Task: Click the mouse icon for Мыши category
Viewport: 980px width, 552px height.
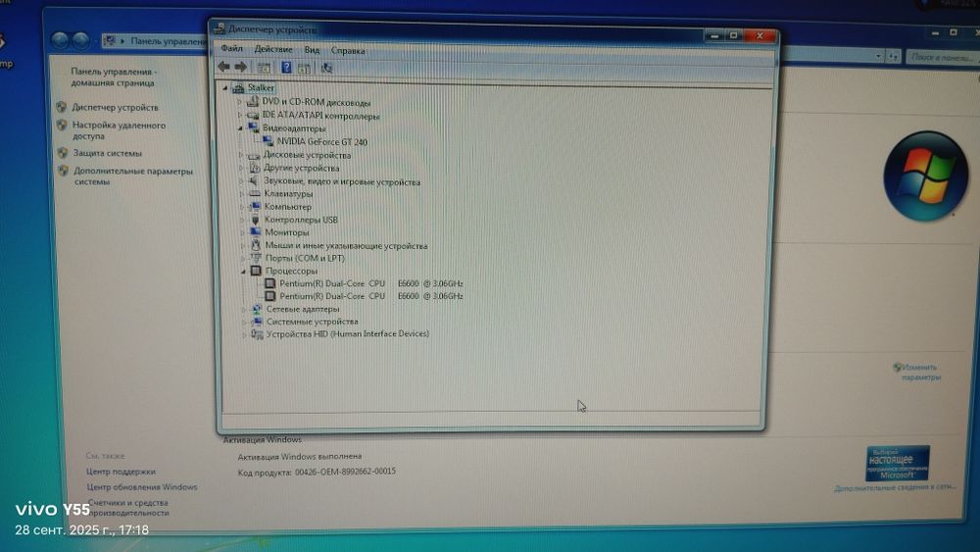Action: coord(256,245)
